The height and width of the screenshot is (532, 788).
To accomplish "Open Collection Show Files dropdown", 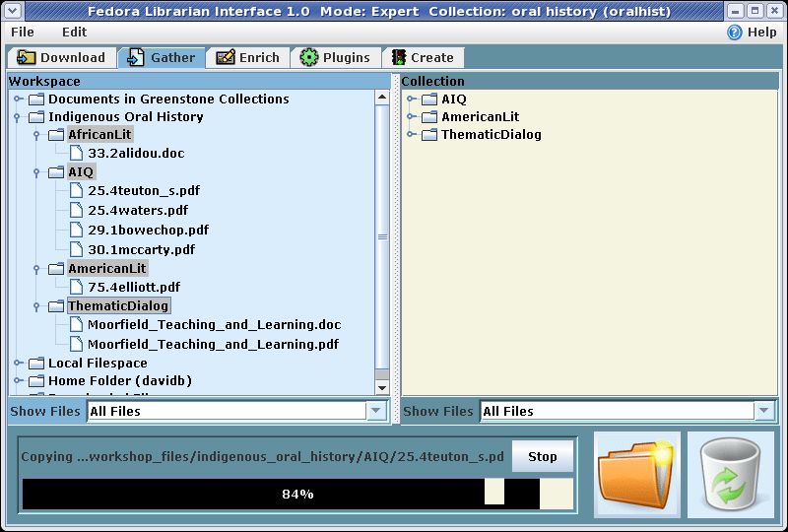I will click(x=764, y=412).
